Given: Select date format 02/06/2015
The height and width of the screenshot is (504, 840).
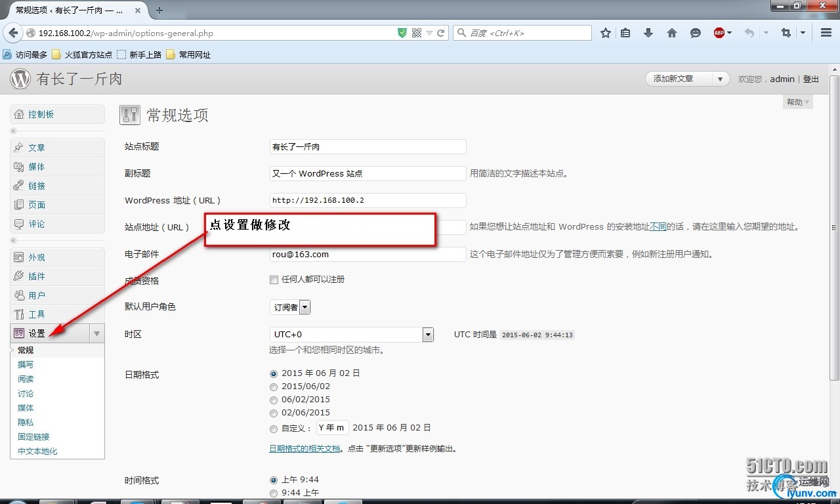Looking at the screenshot, I should pos(274,413).
